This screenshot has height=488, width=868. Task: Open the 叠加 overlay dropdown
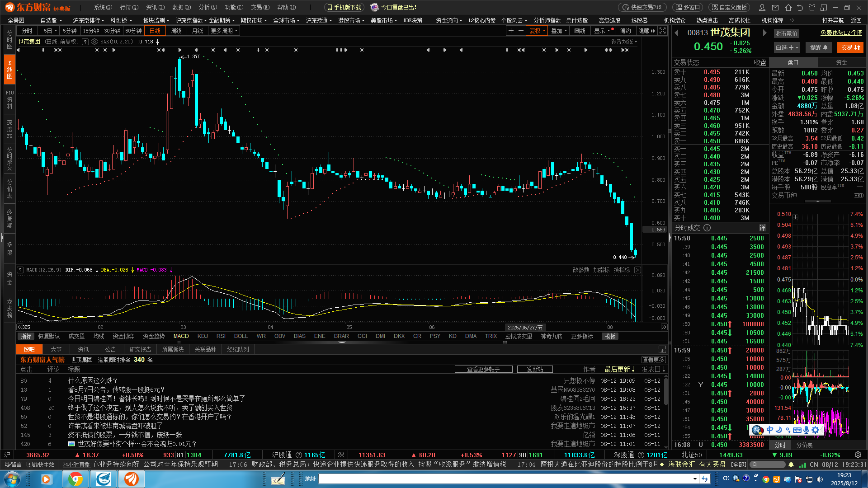559,31
